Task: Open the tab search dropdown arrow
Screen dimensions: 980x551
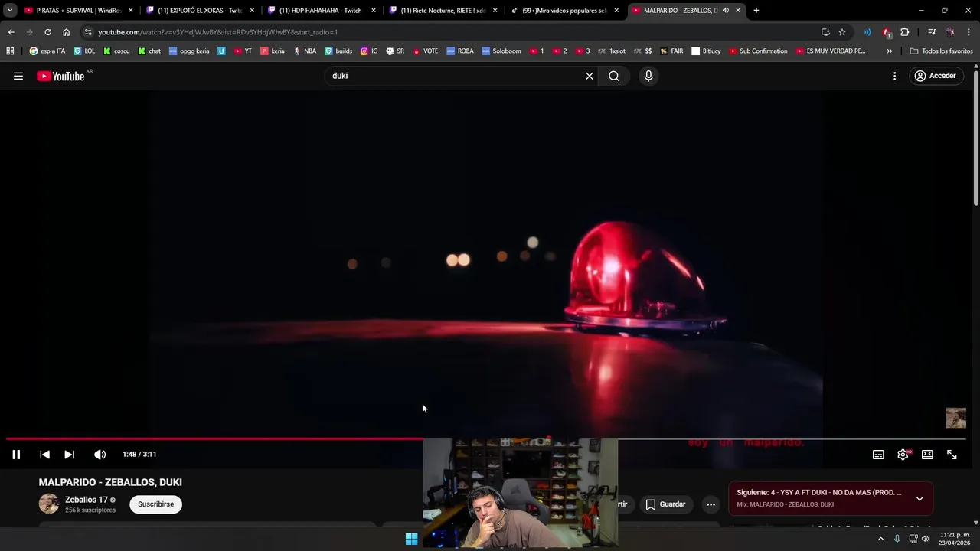Action: tap(10, 11)
